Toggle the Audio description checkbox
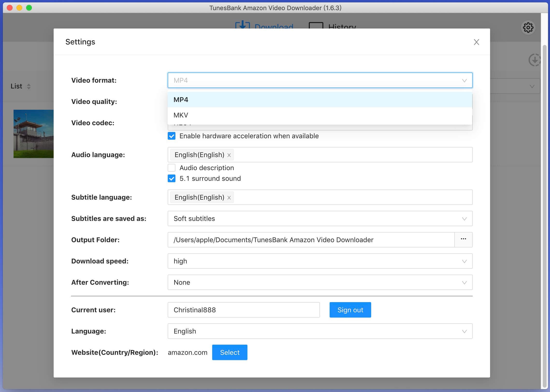 point(172,167)
